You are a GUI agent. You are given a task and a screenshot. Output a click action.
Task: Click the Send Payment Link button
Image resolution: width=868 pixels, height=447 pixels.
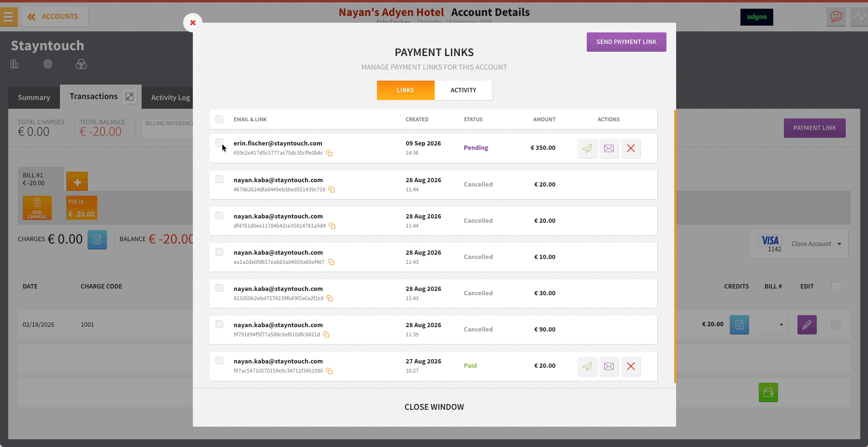[626, 42]
